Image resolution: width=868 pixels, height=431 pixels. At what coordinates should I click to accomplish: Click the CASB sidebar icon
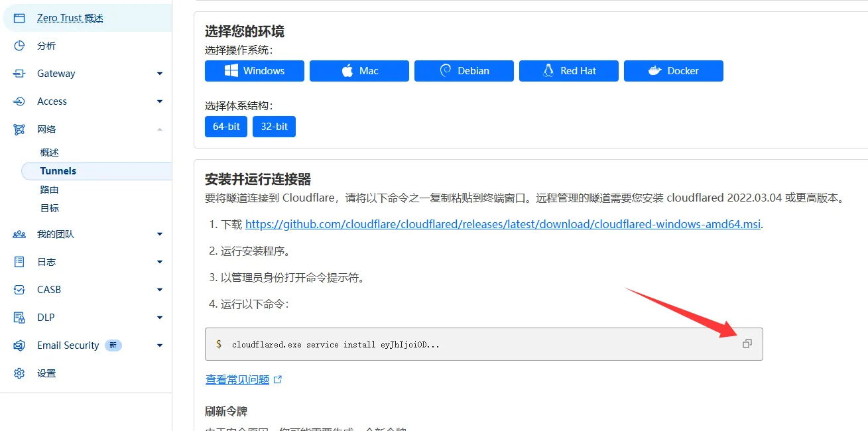tap(19, 290)
